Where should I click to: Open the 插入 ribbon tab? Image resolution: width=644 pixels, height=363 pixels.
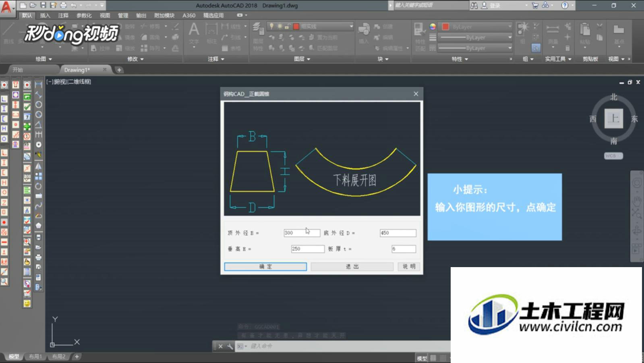click(x=45, y=15)
